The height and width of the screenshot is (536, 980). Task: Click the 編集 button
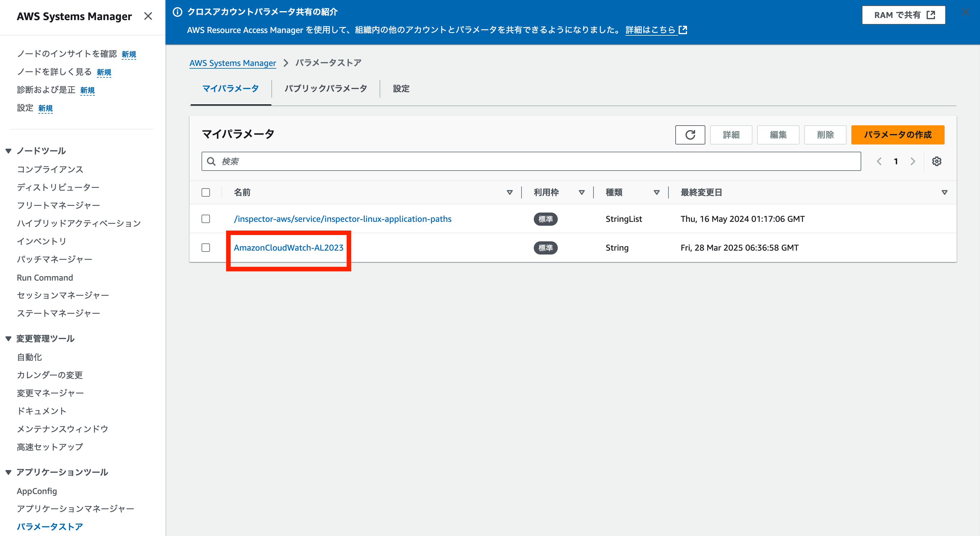[778, 135]
